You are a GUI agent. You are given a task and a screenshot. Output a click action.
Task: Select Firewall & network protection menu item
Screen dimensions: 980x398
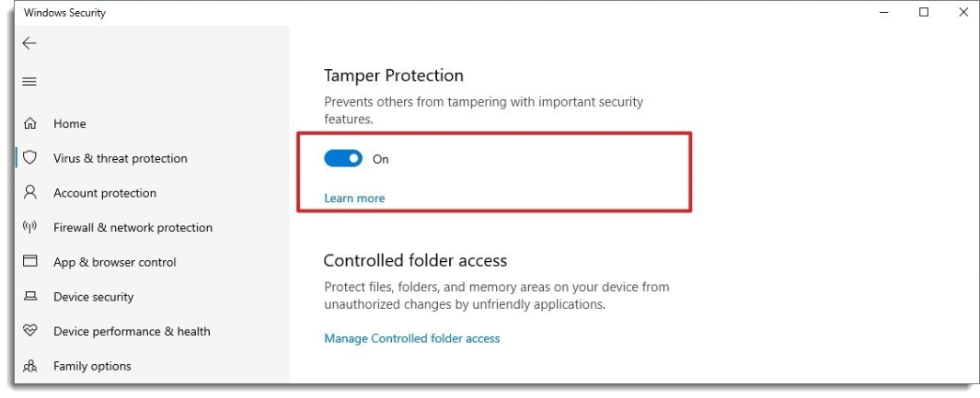point(133,228)
